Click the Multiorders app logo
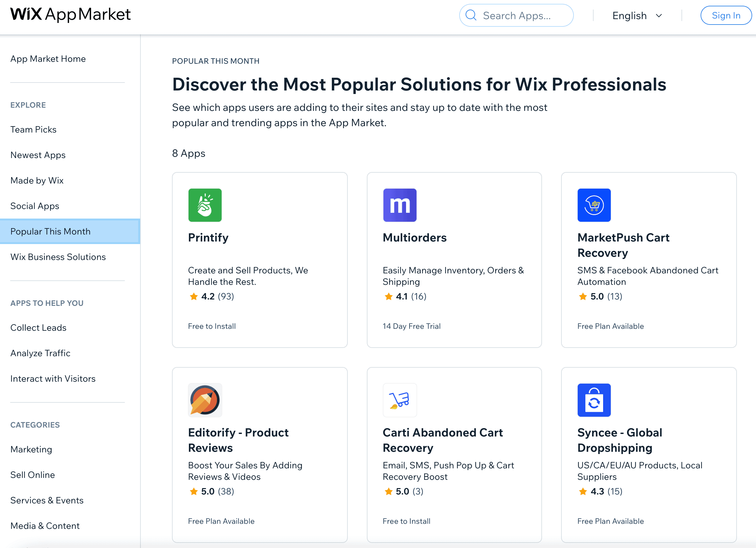Viewport: 756px width, 548px height. pos(400,205)
